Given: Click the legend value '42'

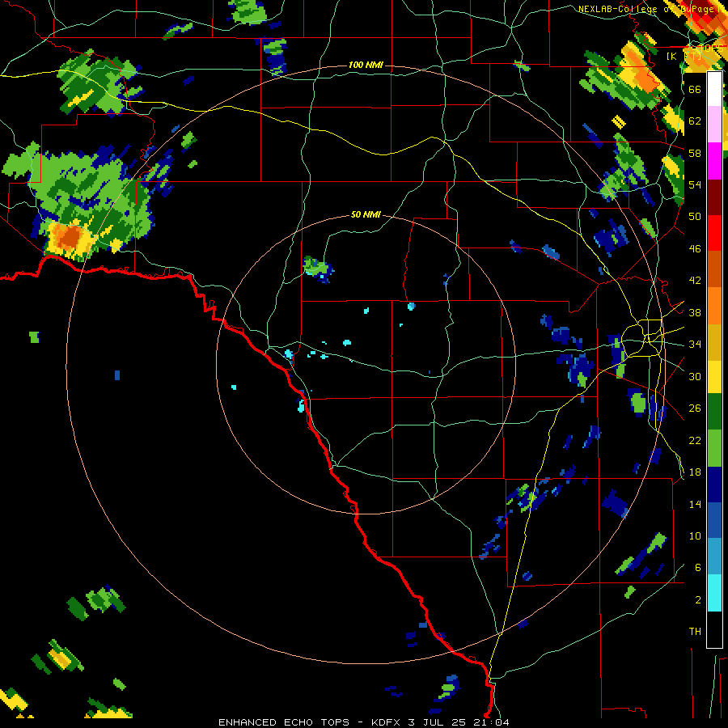Looking at the screenshot, I should (x=695, y=281).
